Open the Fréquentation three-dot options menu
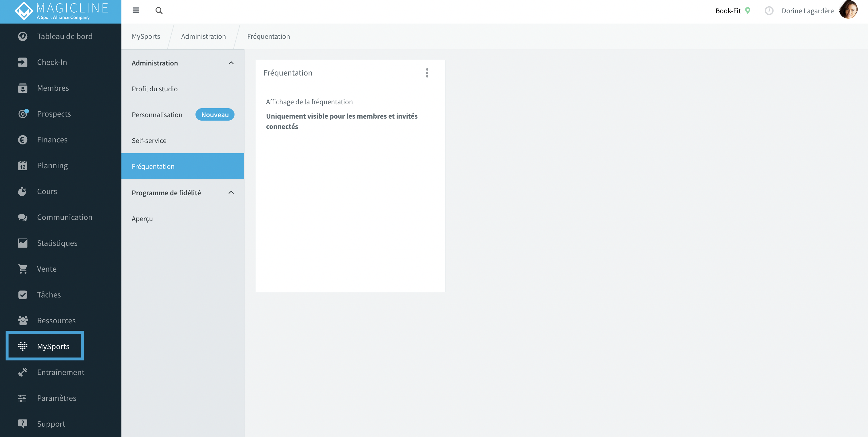This screenshot has height=437, width=868. [427, 73]
